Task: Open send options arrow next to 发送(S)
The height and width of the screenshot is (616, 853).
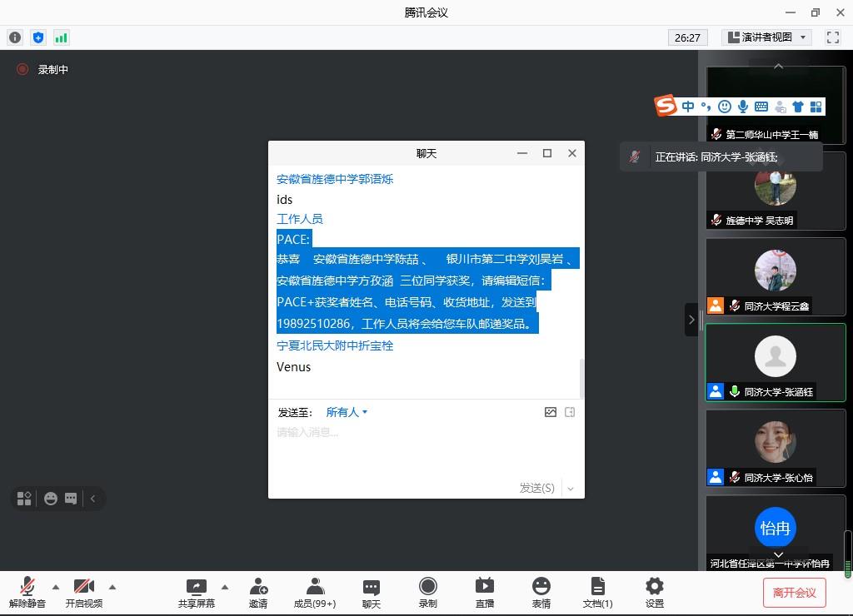Action: 570,489
